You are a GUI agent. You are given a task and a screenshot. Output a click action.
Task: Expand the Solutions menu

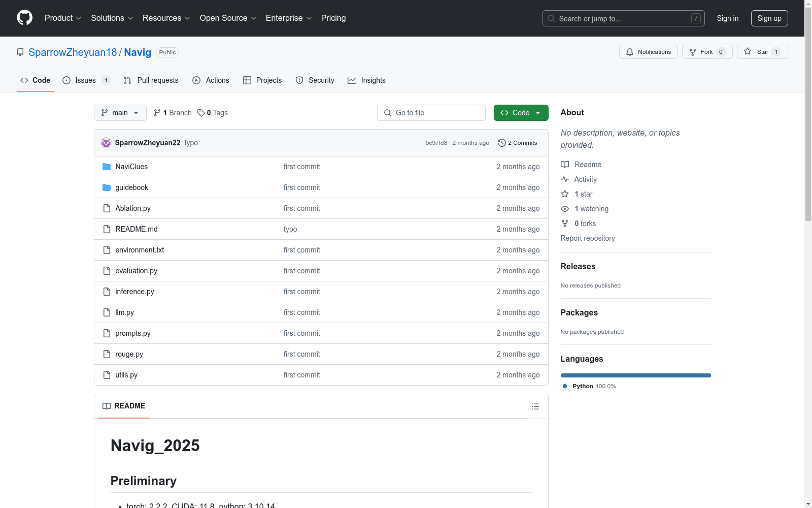[x=112, y=18]
